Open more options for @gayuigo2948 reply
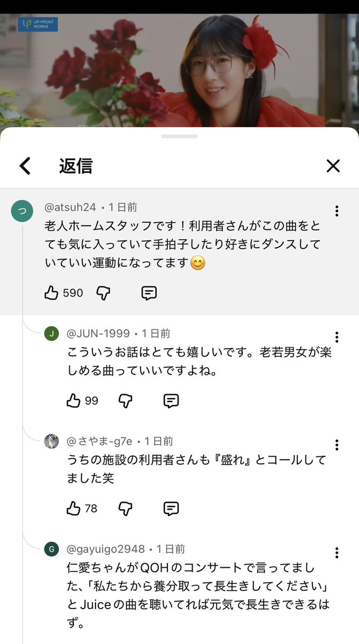Viewport: 359px width, 644px height. click(336, 553)
